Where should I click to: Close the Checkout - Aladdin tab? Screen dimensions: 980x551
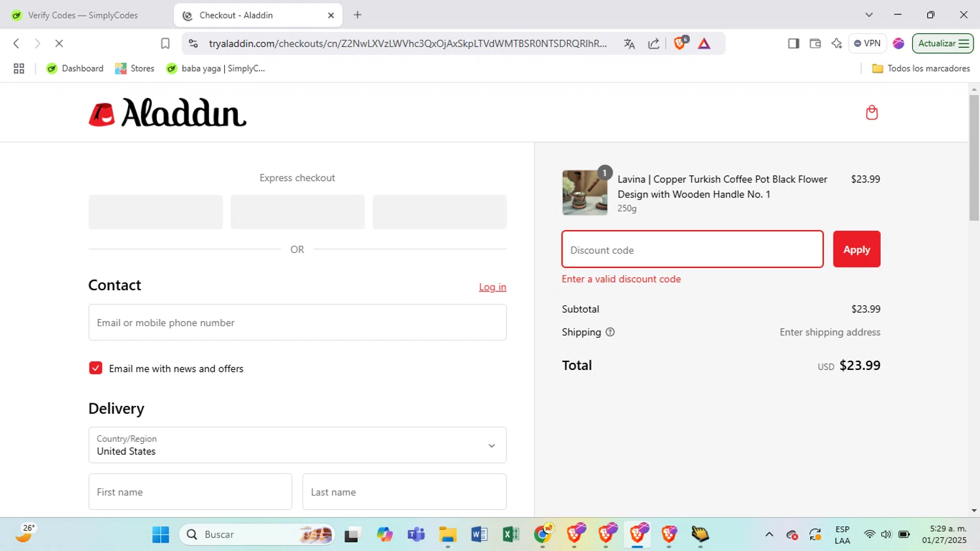pyautogui.click(x=331, y=15)
